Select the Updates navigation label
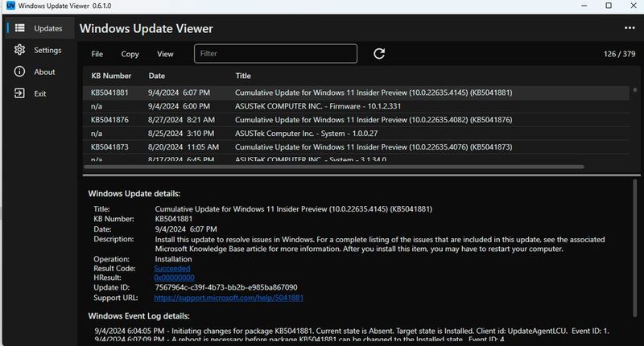Screen dimensions: 644x346 click(x=48, y=28)
